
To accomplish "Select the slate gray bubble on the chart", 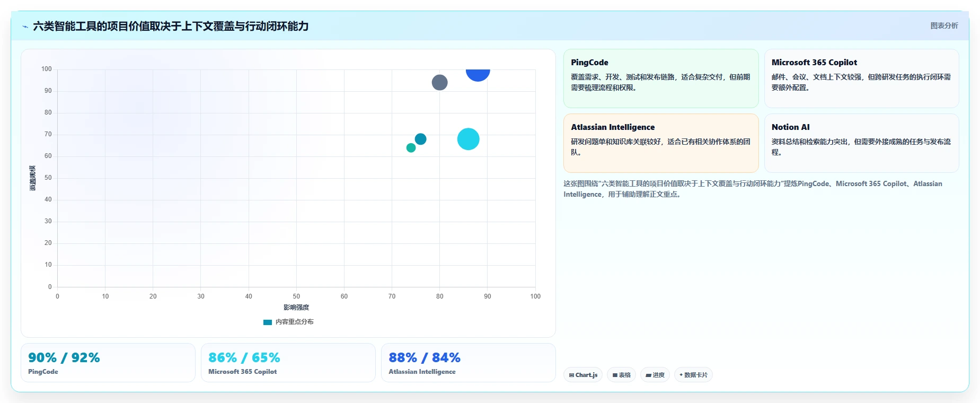I will 439,82.
